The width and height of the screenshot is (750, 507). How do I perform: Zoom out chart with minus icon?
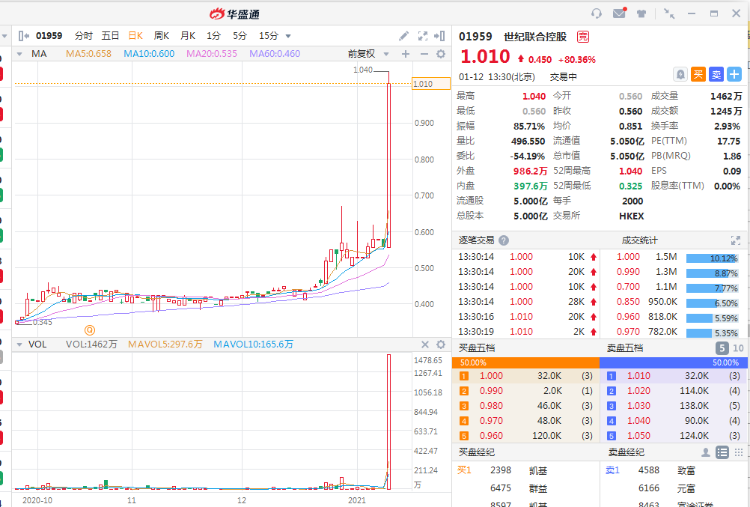(424, 54)
